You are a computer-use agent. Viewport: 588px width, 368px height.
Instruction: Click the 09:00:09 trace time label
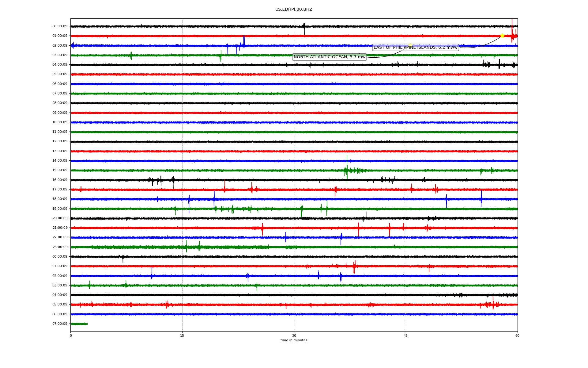click(x=60, y=113)
